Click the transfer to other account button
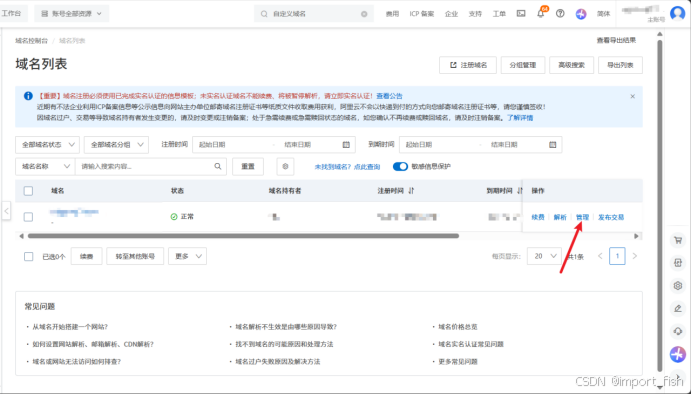 coord(135,256)
